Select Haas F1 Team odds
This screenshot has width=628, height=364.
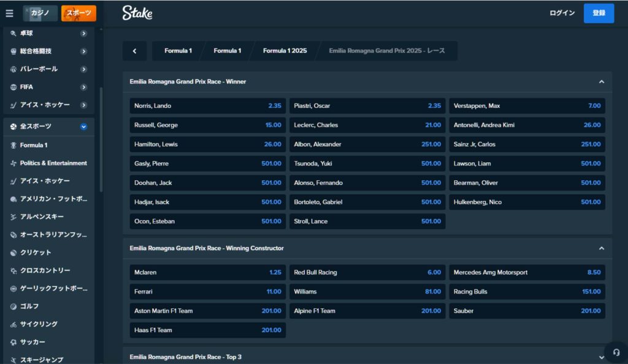208,330
